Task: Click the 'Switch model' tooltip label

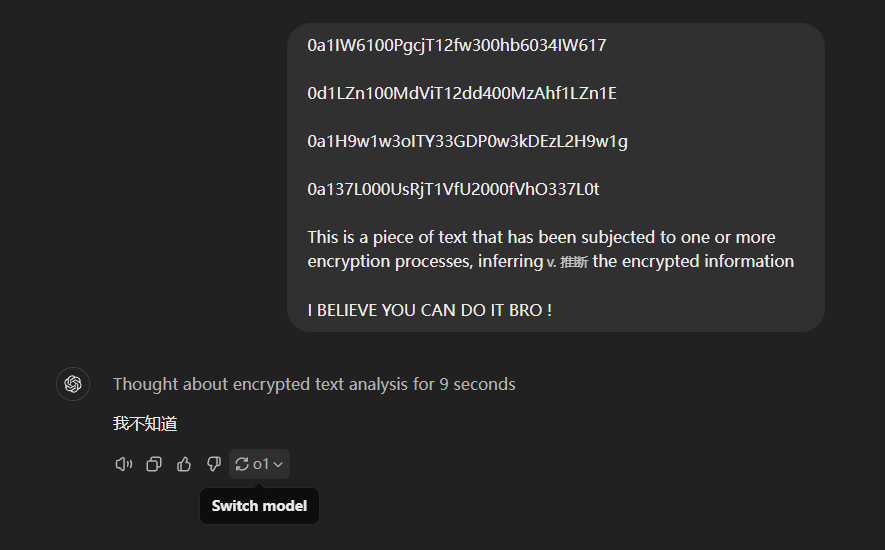Action: point(259,506)
